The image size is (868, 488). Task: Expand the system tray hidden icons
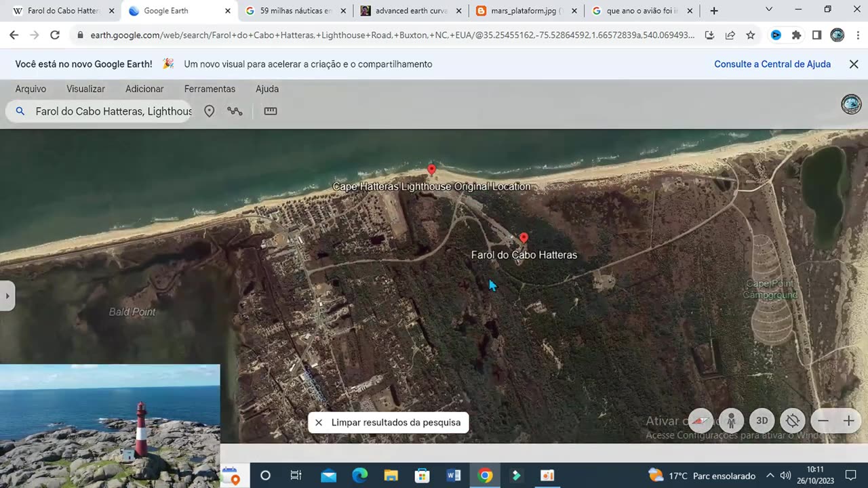click(x=770, y=475)
